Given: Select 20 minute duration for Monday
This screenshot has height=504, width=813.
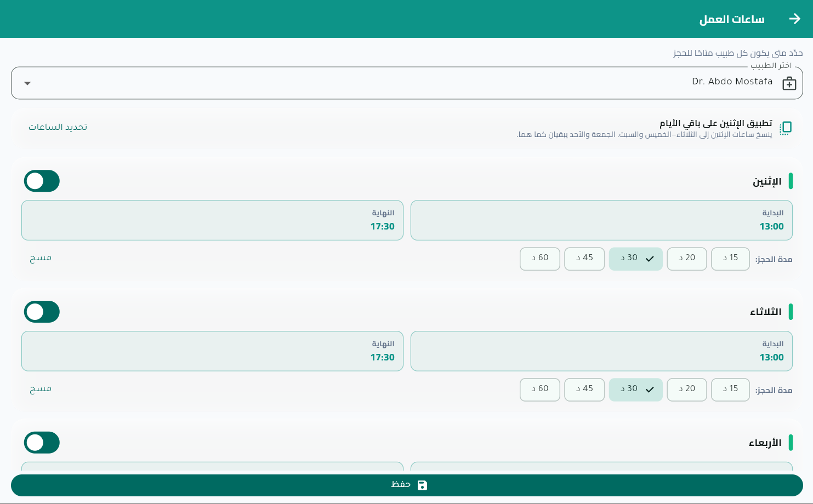Looking at the screenshot, I should pyautogui.click(x=687, y=259).
